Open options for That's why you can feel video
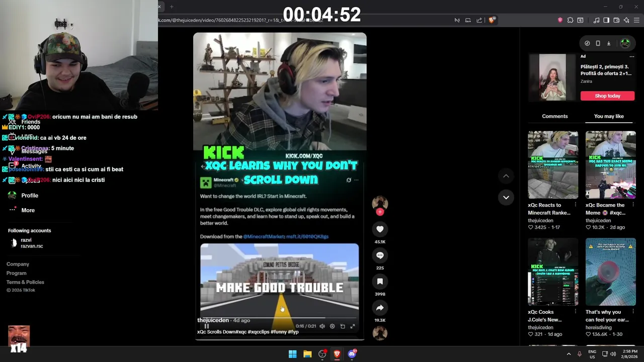 point(633,312)
